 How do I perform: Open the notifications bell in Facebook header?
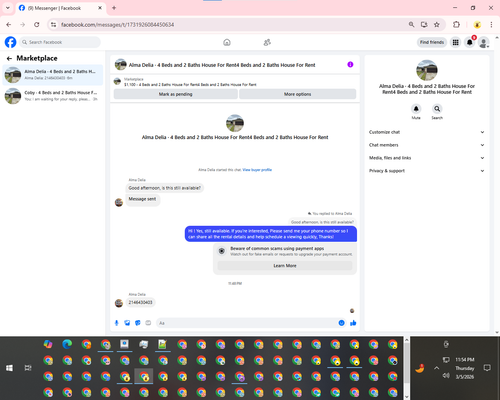point(470,42)
